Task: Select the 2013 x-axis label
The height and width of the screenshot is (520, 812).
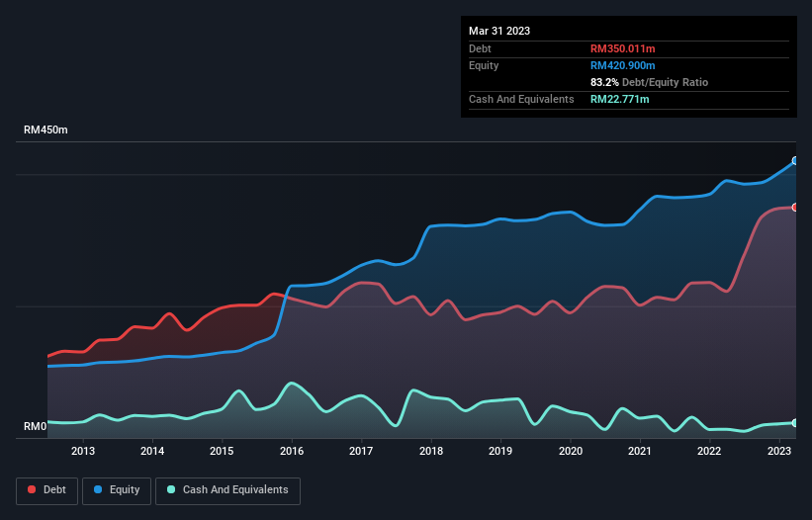Action: (x=83, y=451)
